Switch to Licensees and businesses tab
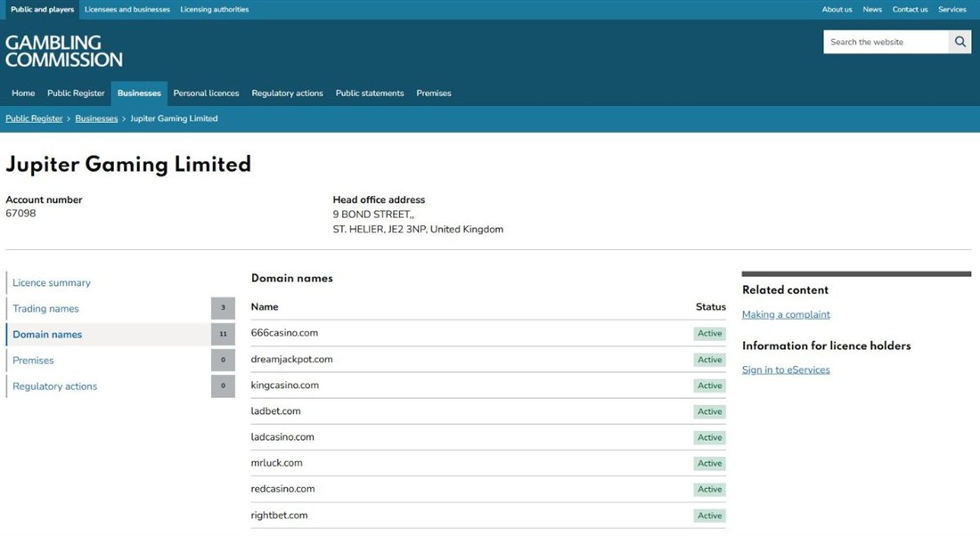The width and height of the screenshot is (980, 536). click(127, 10)
